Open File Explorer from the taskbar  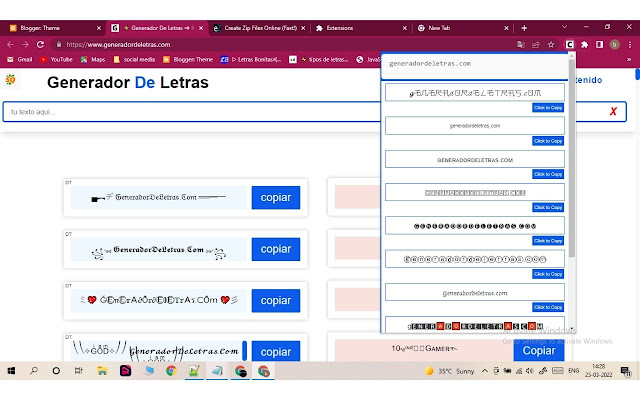102,371
